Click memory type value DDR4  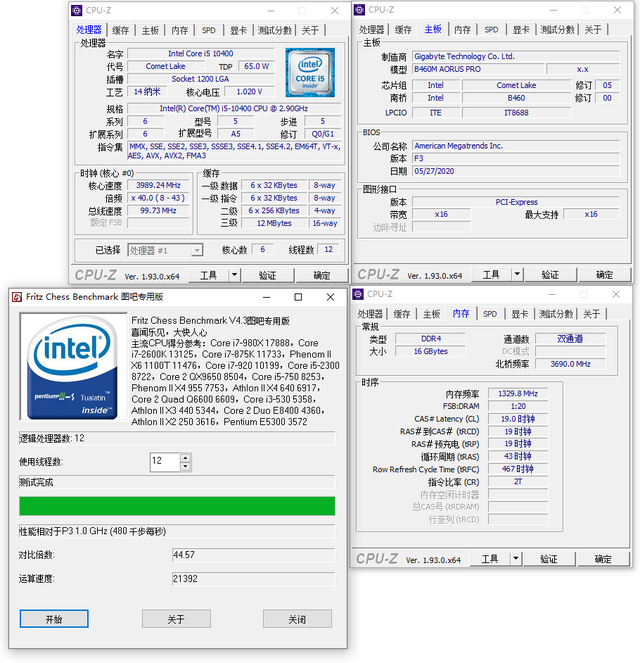click(430, 339)
